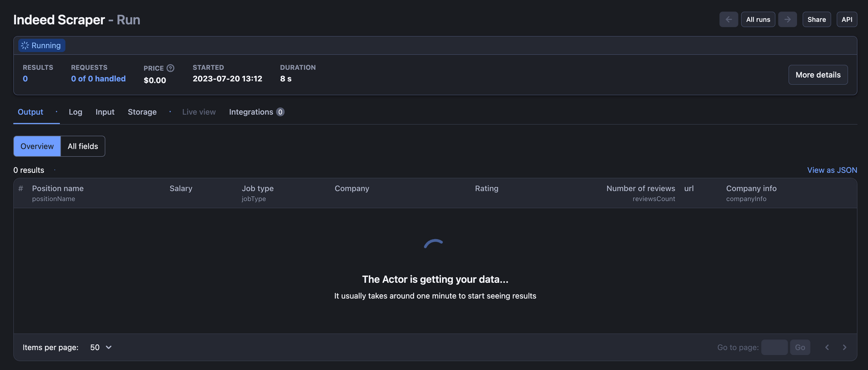
Task: Switch to the Input tab
Action: 105,112
